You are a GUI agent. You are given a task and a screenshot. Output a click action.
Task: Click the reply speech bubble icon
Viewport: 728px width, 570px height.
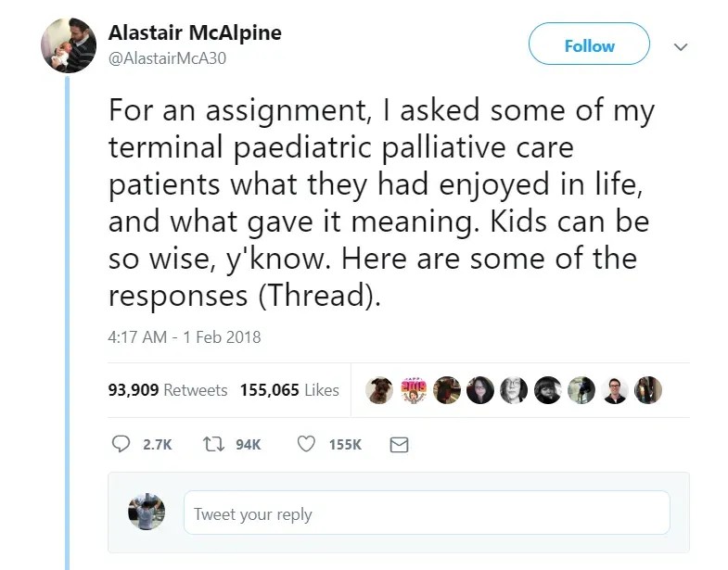coord(121,445)
